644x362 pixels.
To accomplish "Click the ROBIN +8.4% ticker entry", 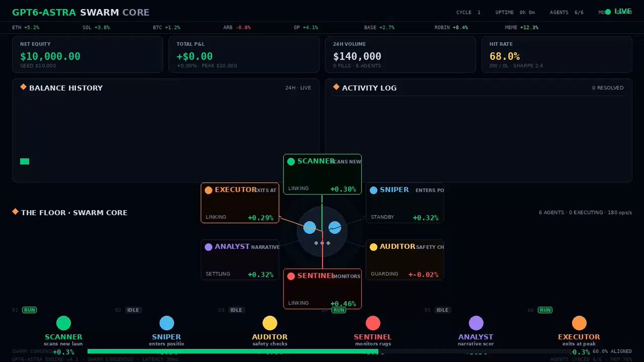I will [451, 27].
